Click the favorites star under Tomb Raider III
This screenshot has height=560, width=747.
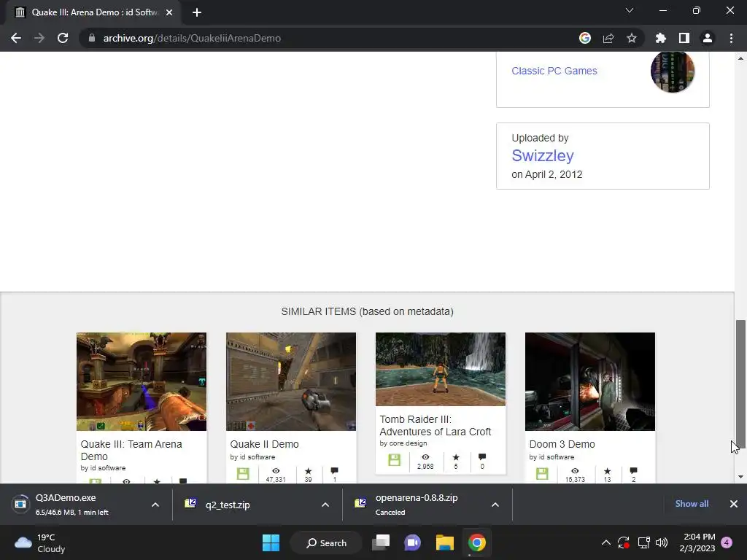click(456, 457)
